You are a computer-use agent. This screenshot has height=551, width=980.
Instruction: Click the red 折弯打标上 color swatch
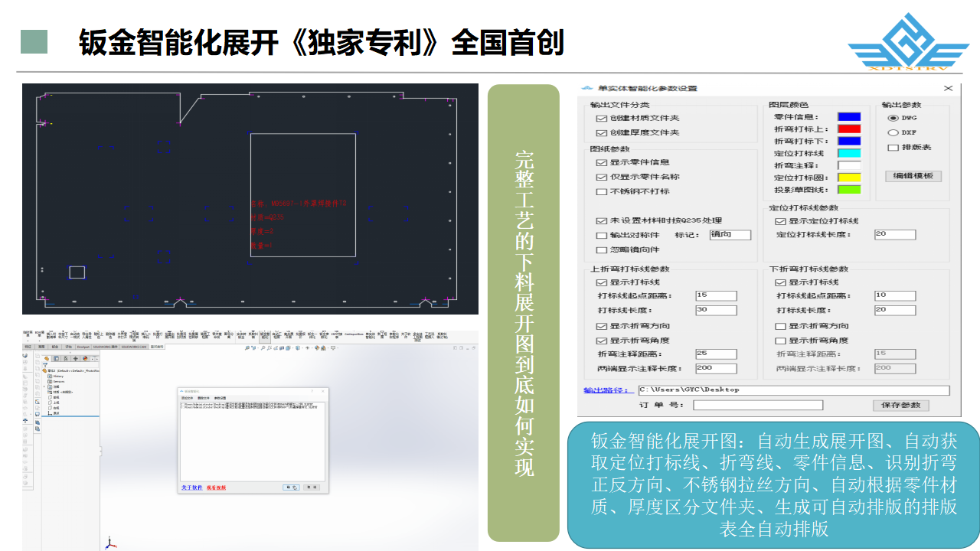tap(848, 129)
